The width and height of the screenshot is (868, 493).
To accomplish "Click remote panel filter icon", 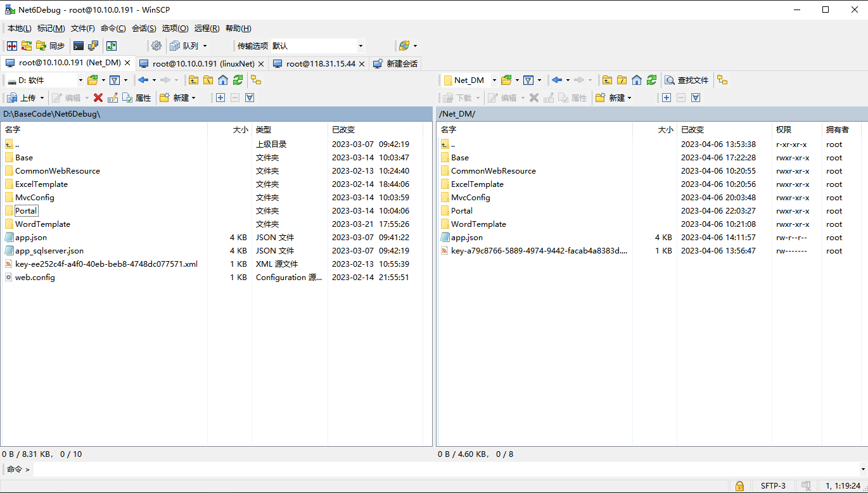I will point(528,80).
